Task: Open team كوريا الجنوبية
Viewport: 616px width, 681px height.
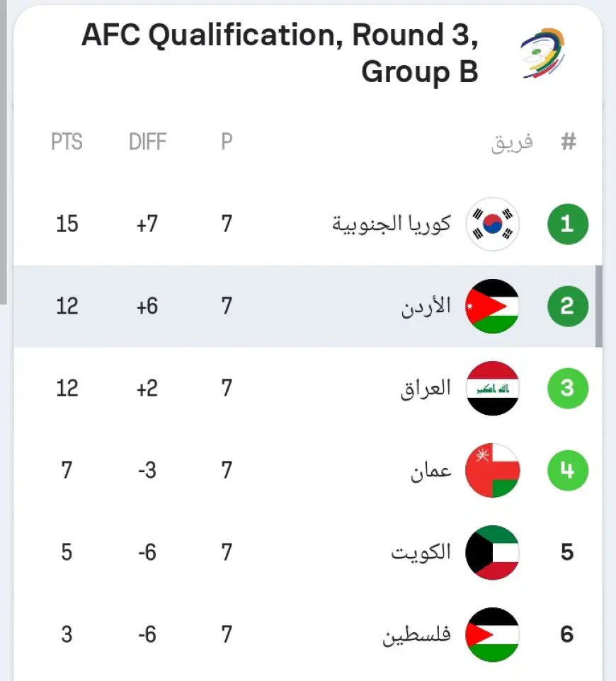Action: pyautogui.click(x=392, y=224)
